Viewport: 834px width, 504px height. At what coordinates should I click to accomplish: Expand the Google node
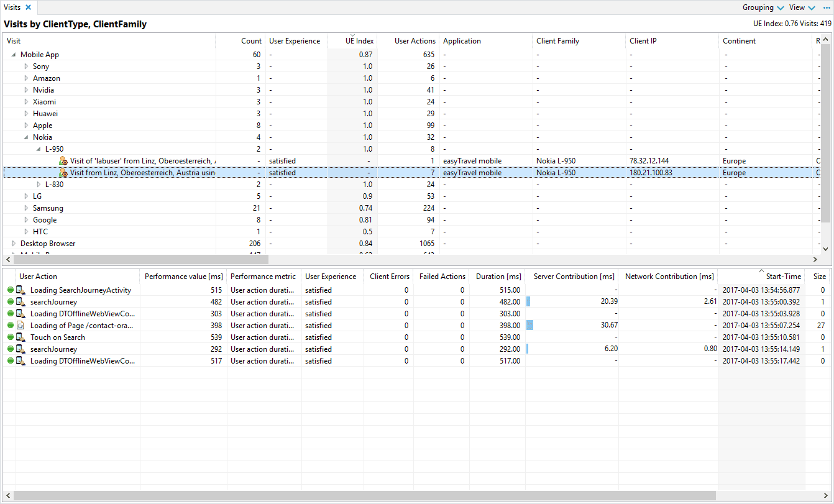point(26,220)
